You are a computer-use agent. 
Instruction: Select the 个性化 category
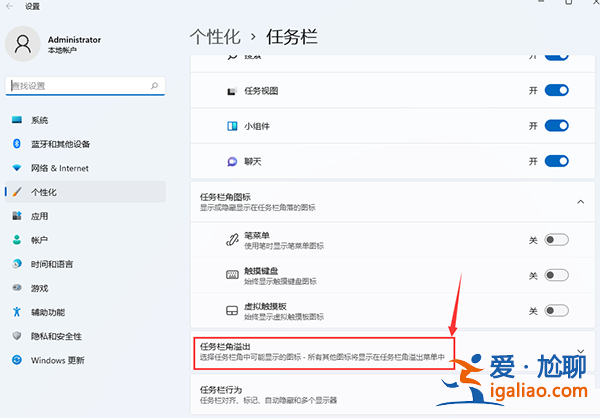(85, 192)
